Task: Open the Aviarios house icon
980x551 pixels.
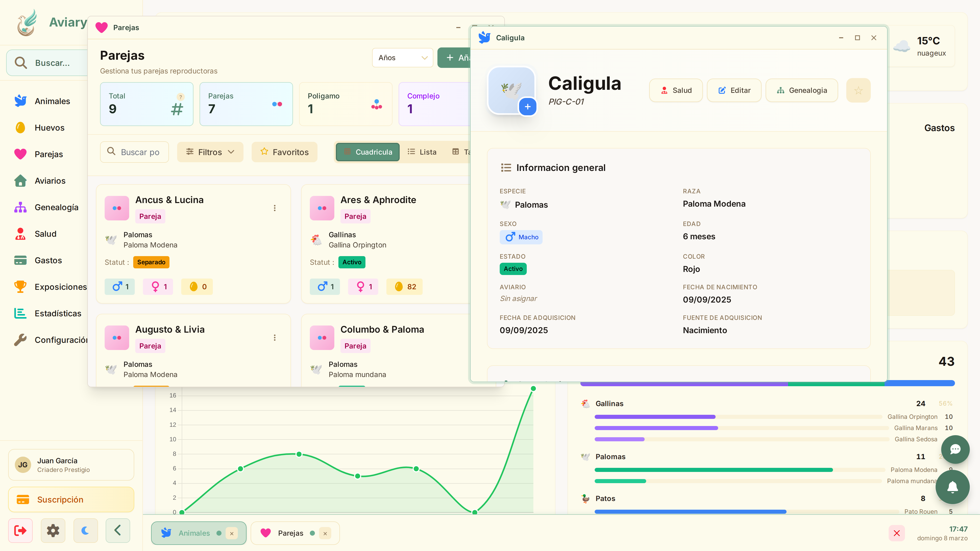Action: click(20, 181)
